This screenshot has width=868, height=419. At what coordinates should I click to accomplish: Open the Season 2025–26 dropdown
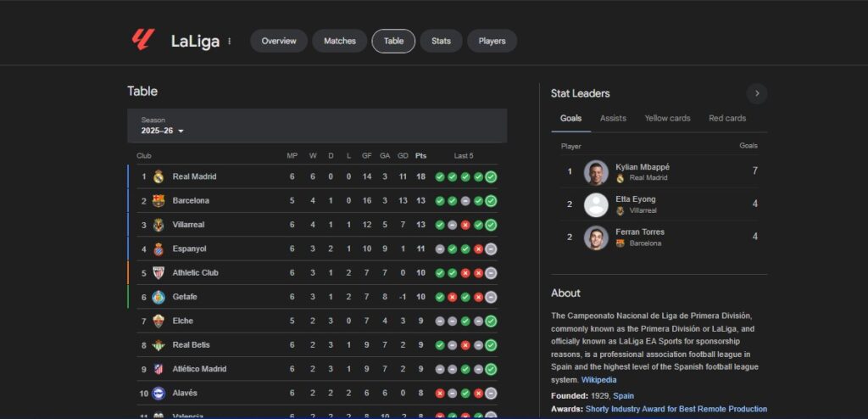(x=163, y=131)
